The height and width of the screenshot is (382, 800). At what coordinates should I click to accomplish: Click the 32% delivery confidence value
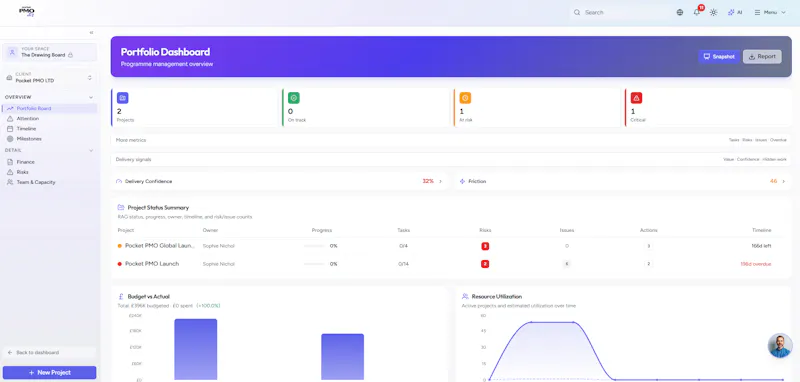428,181
